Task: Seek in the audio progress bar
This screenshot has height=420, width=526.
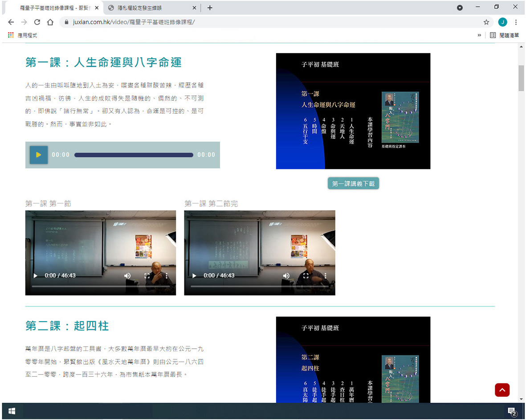Action: click(134, 155)
